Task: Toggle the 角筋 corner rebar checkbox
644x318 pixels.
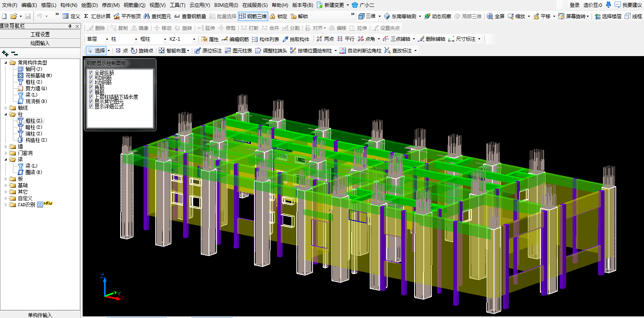Action: click(x=91, y=87)
